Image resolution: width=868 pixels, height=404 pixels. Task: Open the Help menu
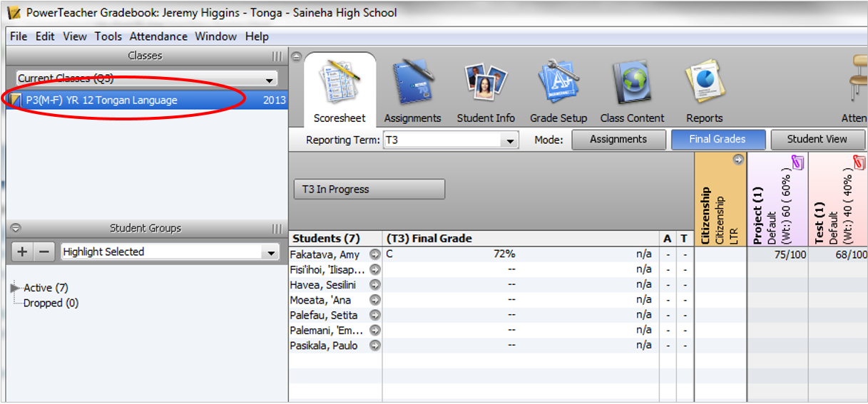point(257,36)
